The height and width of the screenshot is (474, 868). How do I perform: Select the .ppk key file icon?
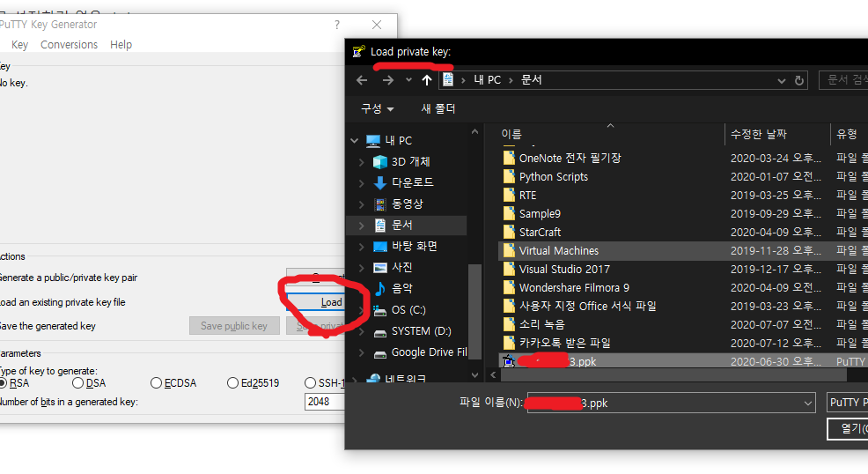pyautogui.click(x=509, y=361)
